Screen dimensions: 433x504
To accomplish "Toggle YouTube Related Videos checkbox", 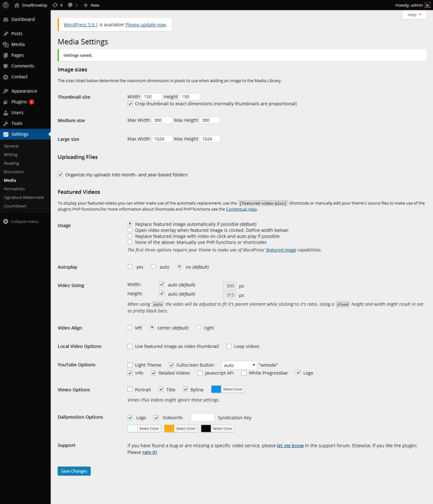I will (x=154, y=373).
